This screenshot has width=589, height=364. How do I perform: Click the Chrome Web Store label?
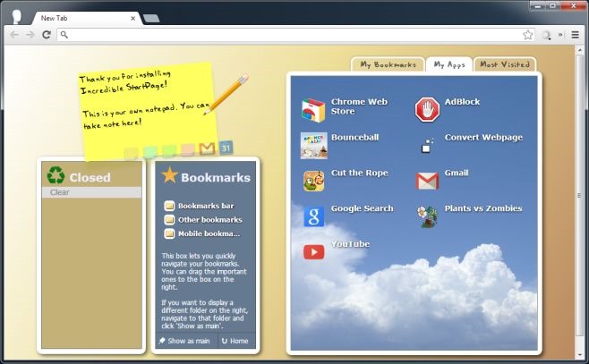pyautogui.click(x=359, y=106)
